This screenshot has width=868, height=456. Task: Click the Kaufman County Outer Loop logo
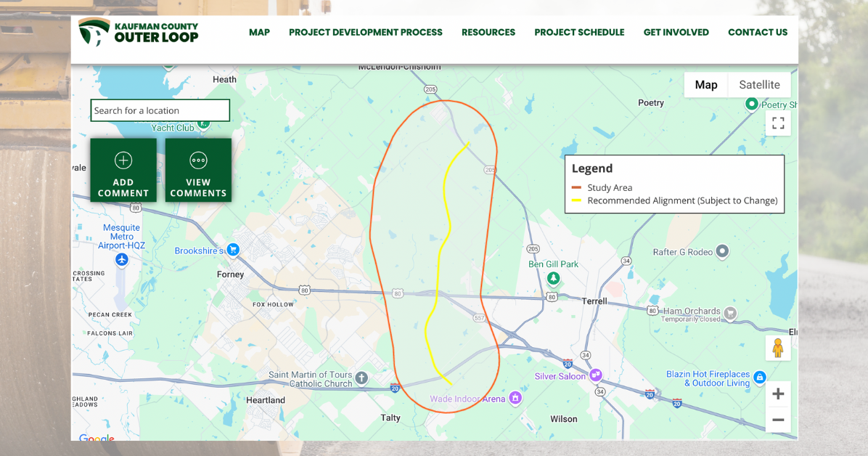click(x=138, y=32)
